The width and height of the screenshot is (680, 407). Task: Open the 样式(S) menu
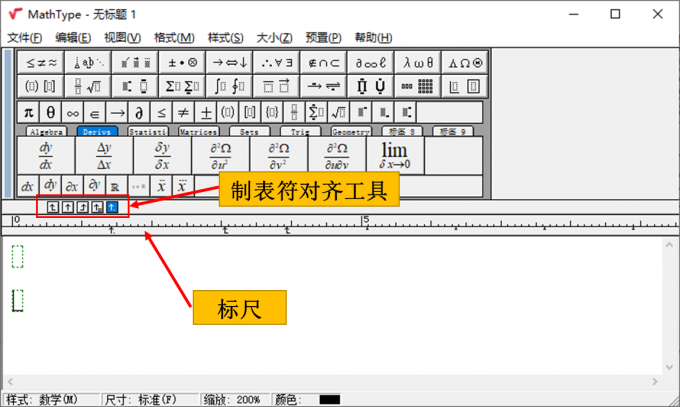(226, 38)
